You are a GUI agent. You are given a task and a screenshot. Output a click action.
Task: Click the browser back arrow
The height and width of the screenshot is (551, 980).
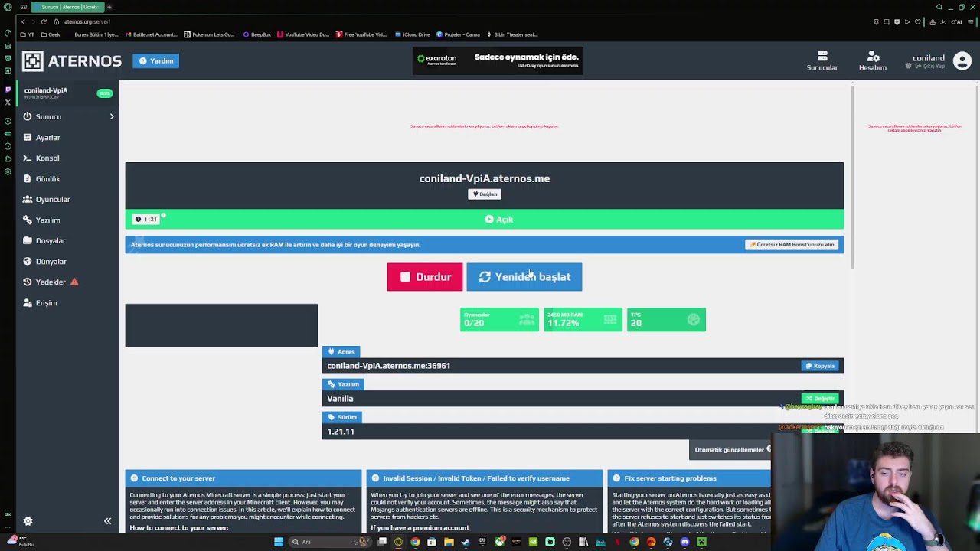point(23,22)
